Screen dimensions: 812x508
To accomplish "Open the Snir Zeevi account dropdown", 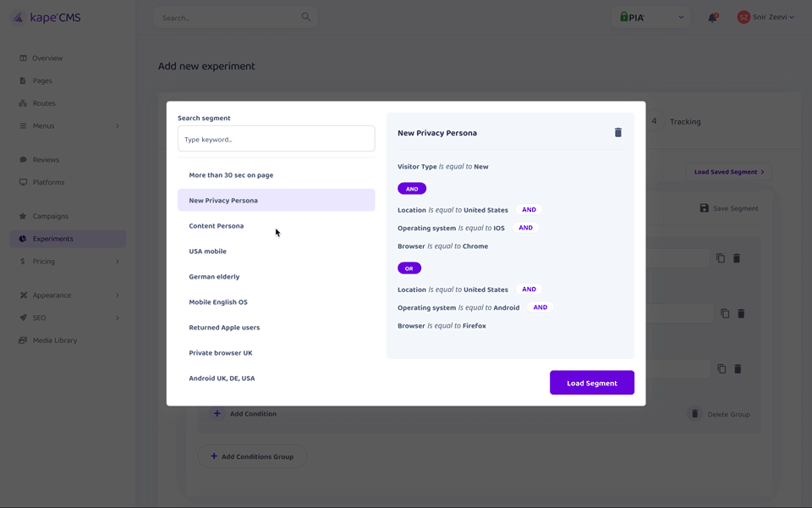I will click(765, 17).
